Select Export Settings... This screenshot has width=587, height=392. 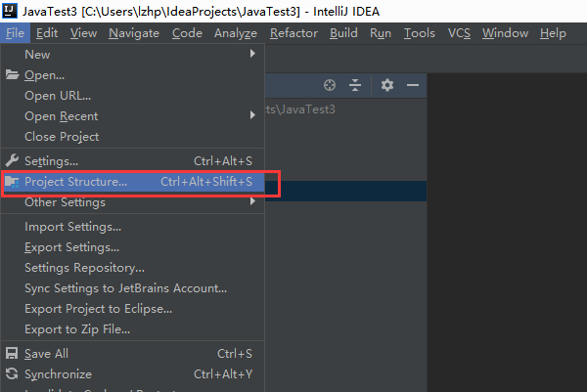point(132,247)
